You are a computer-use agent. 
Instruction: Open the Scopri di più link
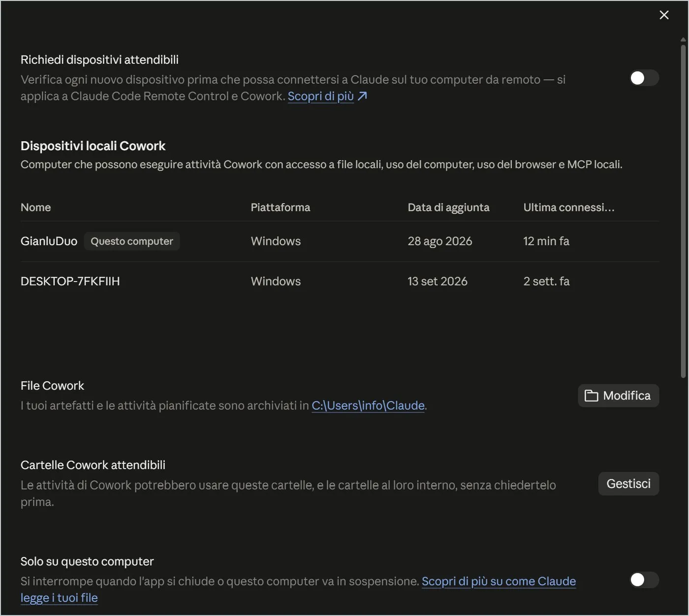321,96
